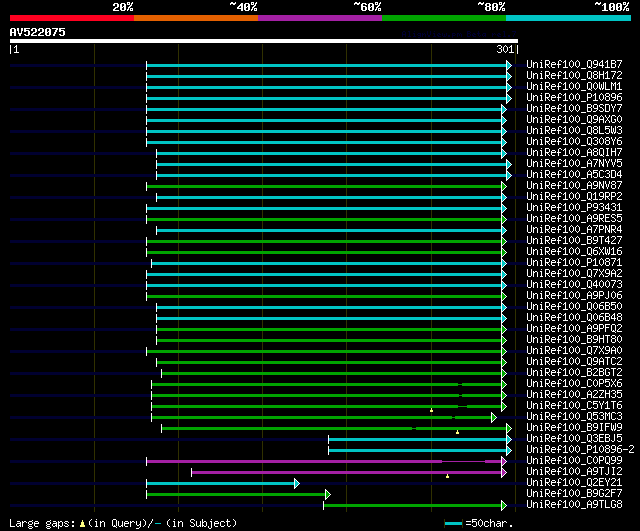Select the UniRef100_A7PNR4 label

[x=574, y=230]
